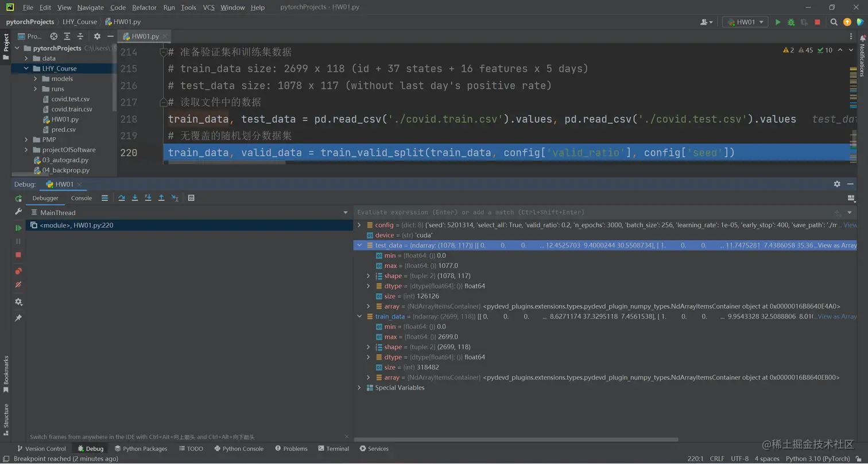The width and height of the screenshot is (868, 464).
Task: Click View as Array for test_data
Action: (x=837, y=245)
